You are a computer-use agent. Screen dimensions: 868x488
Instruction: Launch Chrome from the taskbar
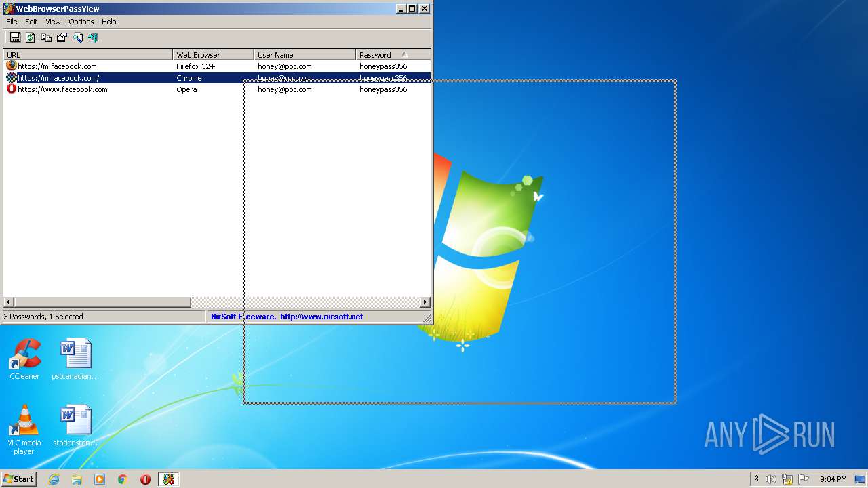(x=123, y=479)
